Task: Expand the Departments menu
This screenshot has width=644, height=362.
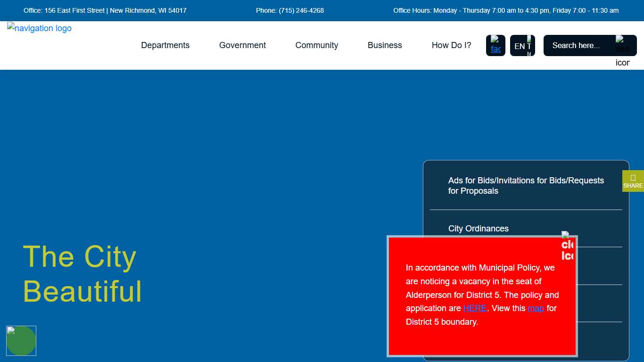Action: [165, 45]
